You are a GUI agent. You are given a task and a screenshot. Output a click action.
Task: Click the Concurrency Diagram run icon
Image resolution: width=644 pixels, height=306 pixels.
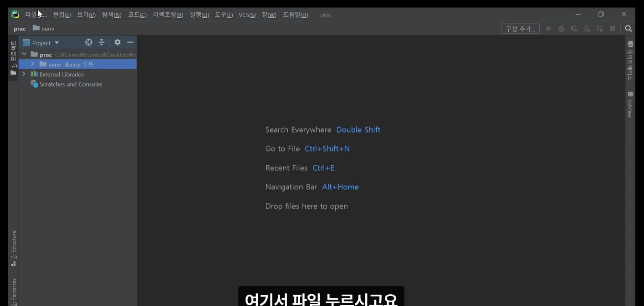pos(600,29)
